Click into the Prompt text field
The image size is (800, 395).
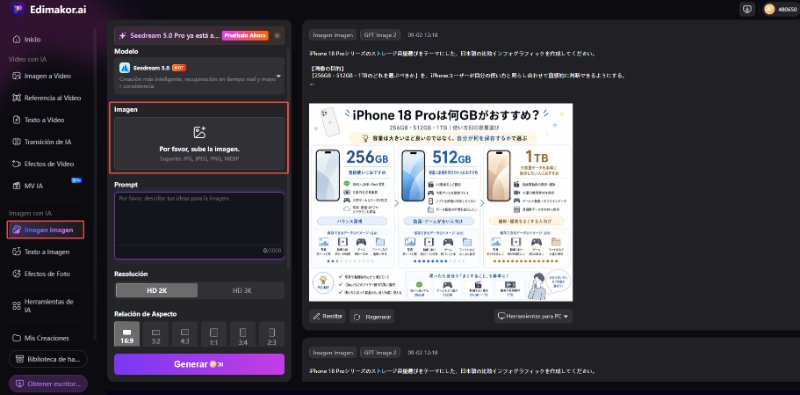[199, 225]
